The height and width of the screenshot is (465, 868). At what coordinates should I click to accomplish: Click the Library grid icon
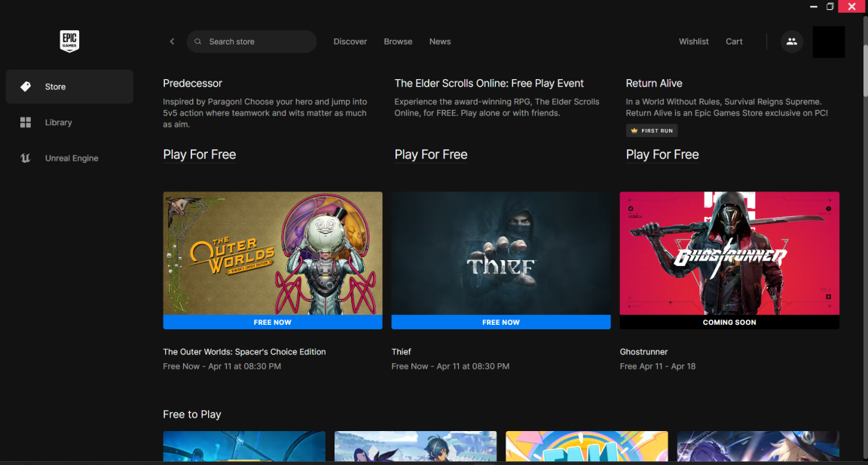[26, 122]
